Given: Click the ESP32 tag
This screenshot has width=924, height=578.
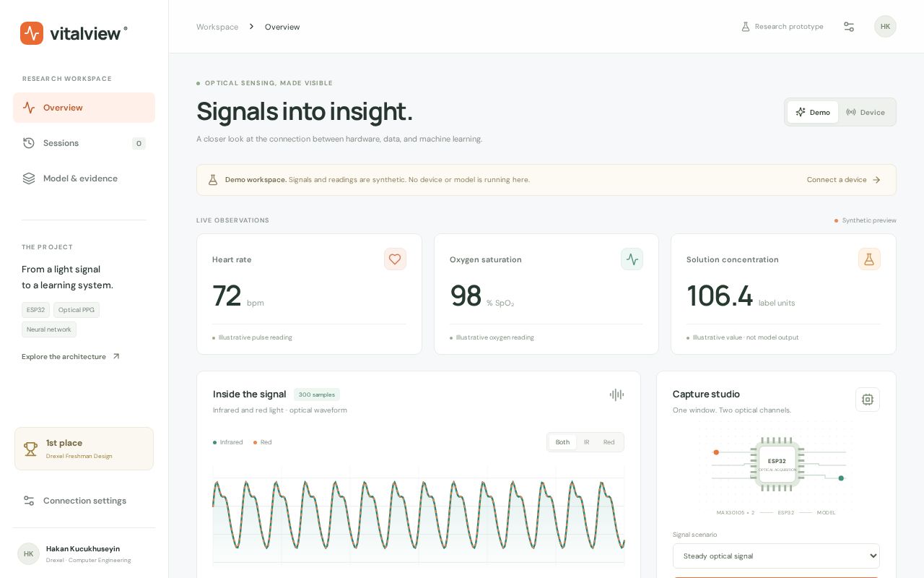Looking at the screenshot, I should point(35,310).
